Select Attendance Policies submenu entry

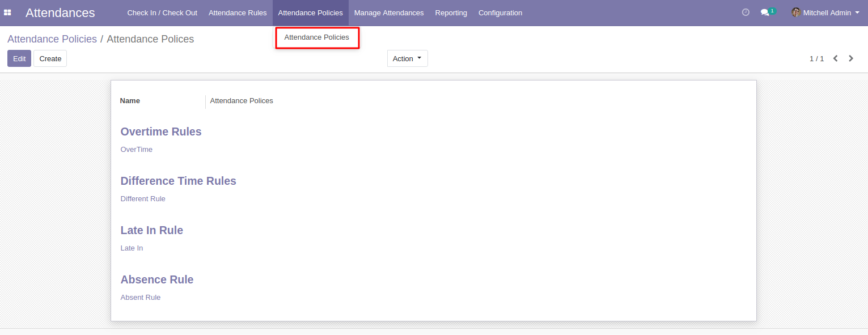pos(316,37)
